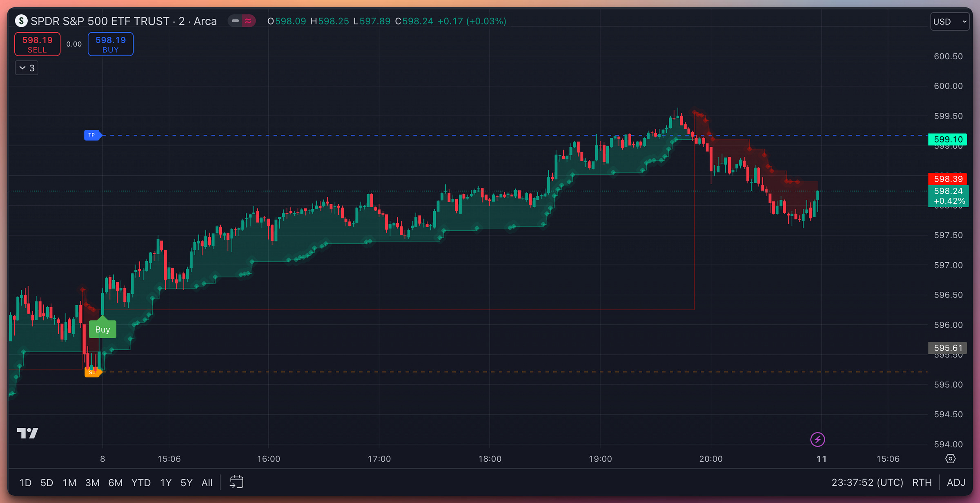Click the 0.00 spread value

tap(74, 44)
